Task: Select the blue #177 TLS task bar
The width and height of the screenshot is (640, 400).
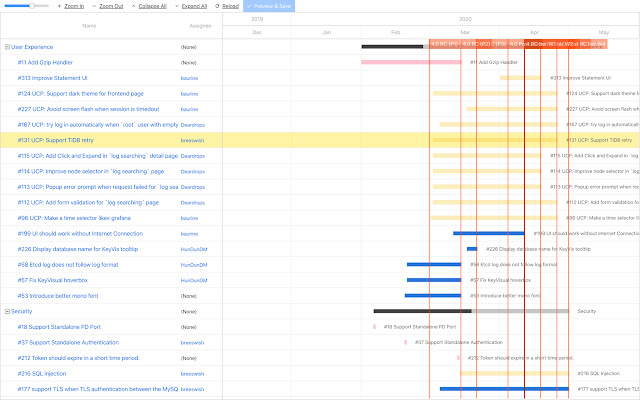Action: [x=504, y=389]
